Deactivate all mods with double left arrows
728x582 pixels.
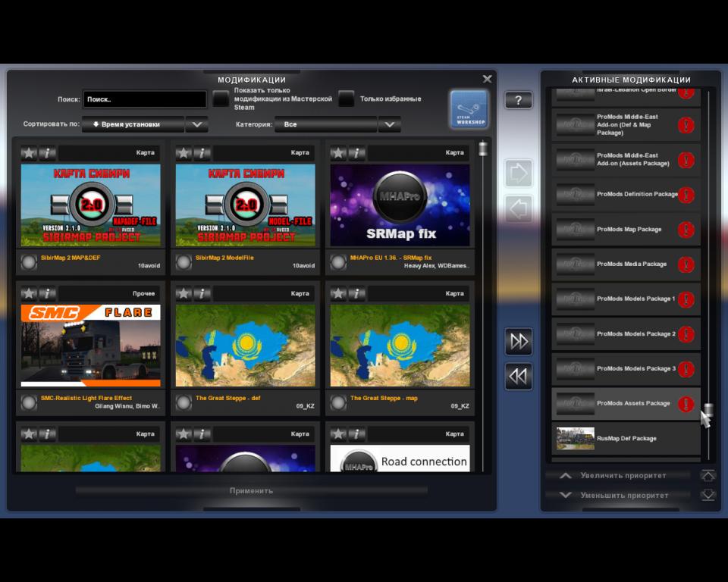click(518, 376)
